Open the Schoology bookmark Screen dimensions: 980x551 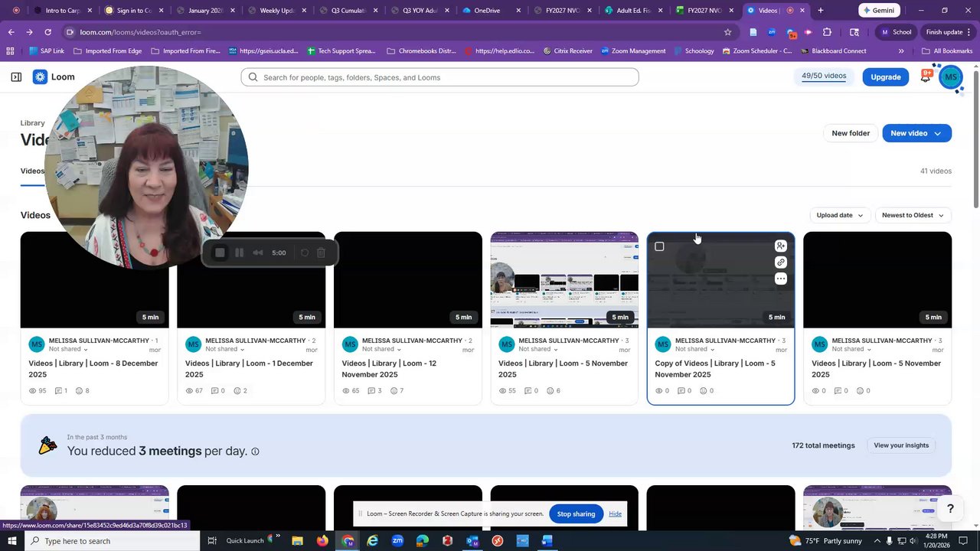point(693,51)
